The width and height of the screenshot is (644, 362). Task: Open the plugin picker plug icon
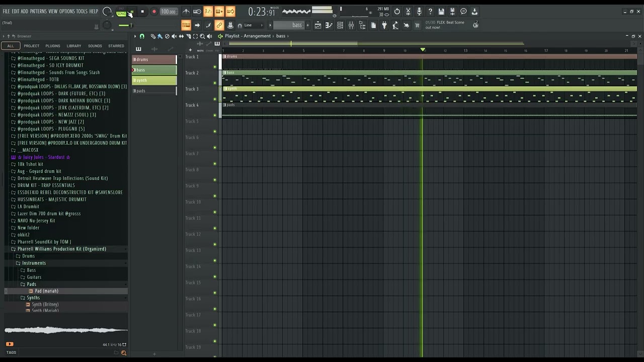[x=384, y=25]
